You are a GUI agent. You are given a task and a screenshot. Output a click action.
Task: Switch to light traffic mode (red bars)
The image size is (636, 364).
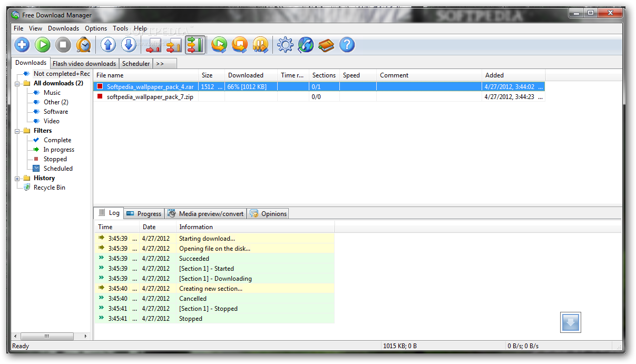(154, 45)
